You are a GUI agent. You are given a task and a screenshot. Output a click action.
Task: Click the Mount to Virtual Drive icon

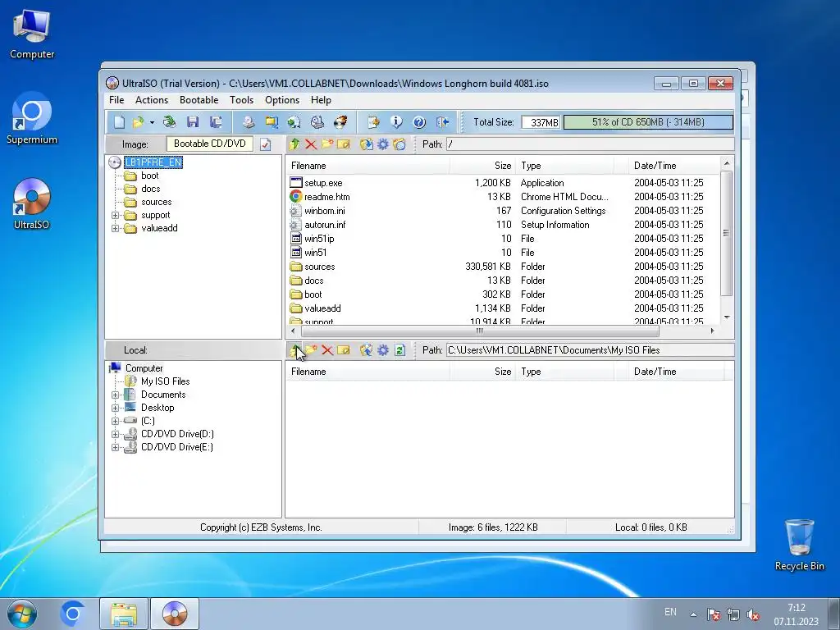317,122
